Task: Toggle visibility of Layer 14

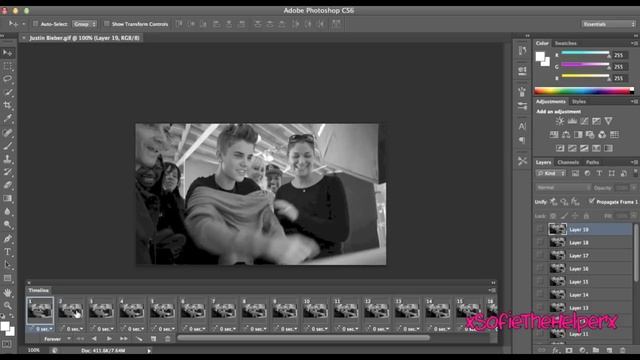Action: [540, 295]
